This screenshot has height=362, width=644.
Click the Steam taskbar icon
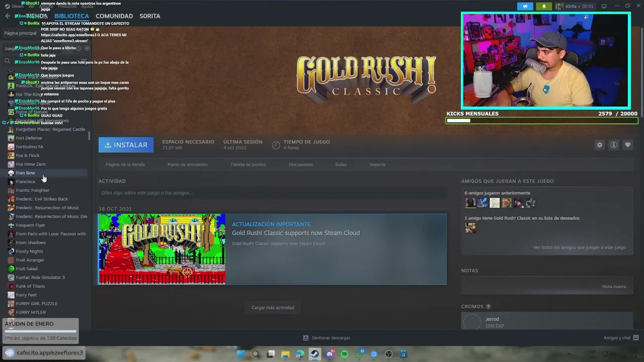click(x=315, y=354)
